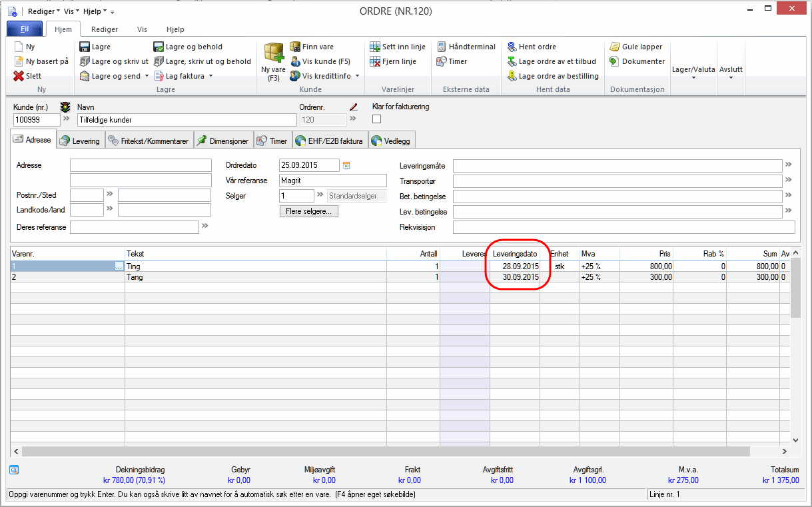This screenshot has height=507, width=812.
Task: Tick Klar for fakturering checkbox
Action: [376, 119]
